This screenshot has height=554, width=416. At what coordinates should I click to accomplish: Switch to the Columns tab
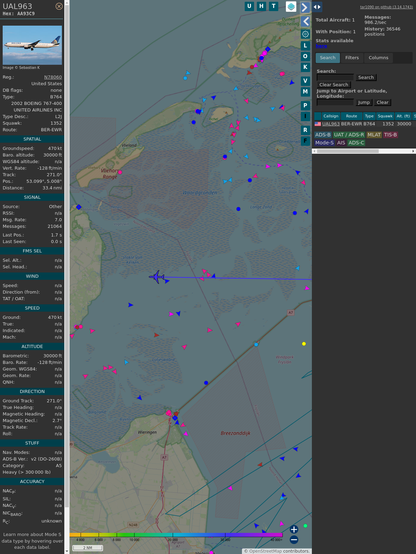tap(378, 58)
